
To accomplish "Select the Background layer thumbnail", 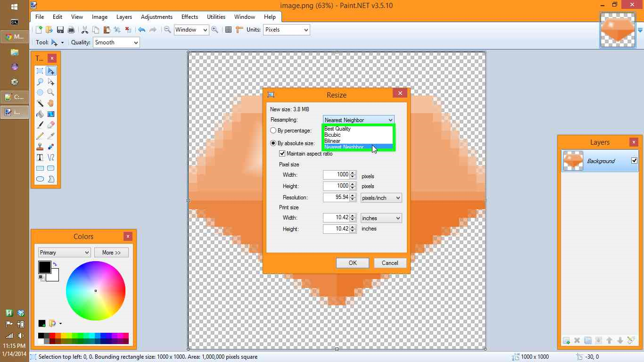I will click(x=573, y=161).
